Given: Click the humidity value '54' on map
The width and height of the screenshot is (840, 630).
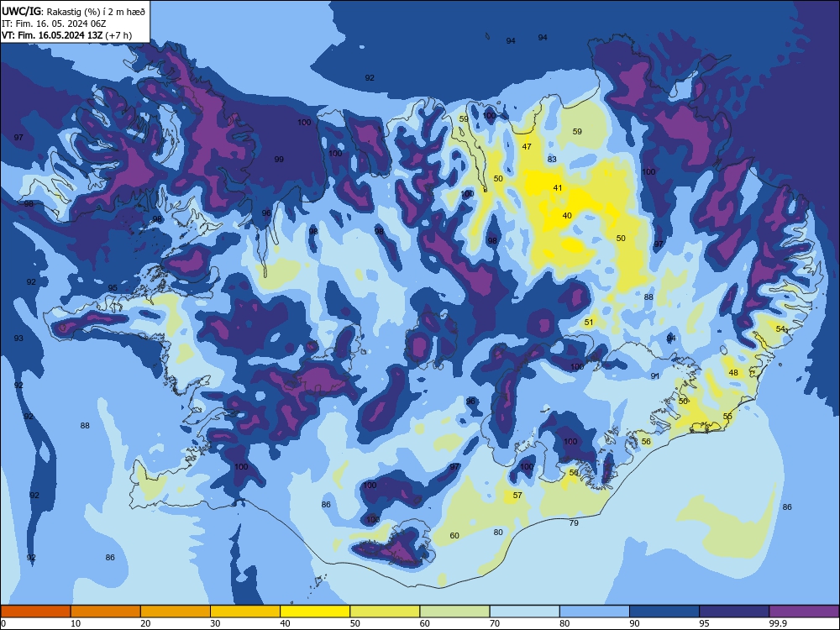Looking at the screenshot, I should [780, 328].
